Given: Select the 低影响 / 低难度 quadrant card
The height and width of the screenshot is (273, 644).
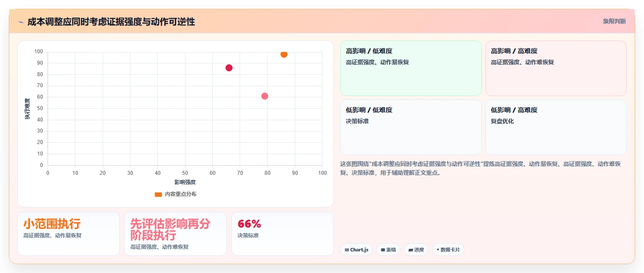Looking at the screenshot, I should click(x=411, y=127).
